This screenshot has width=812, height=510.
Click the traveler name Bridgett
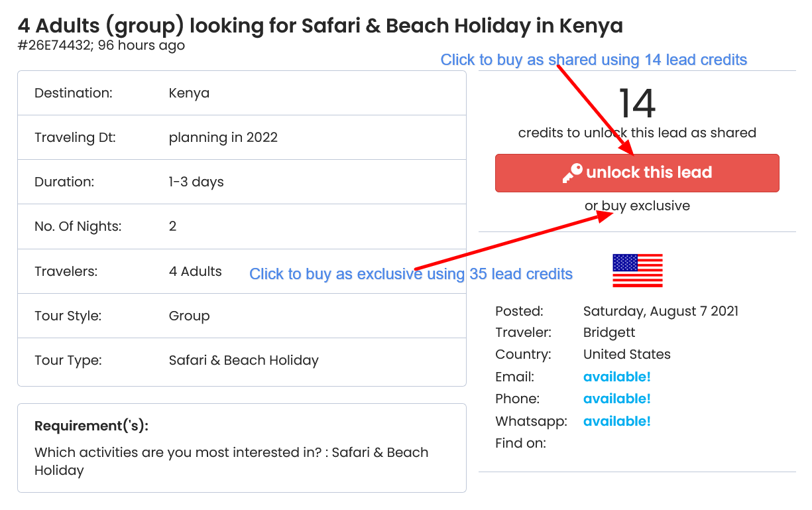pyautogui.click(x=609, y=332)
